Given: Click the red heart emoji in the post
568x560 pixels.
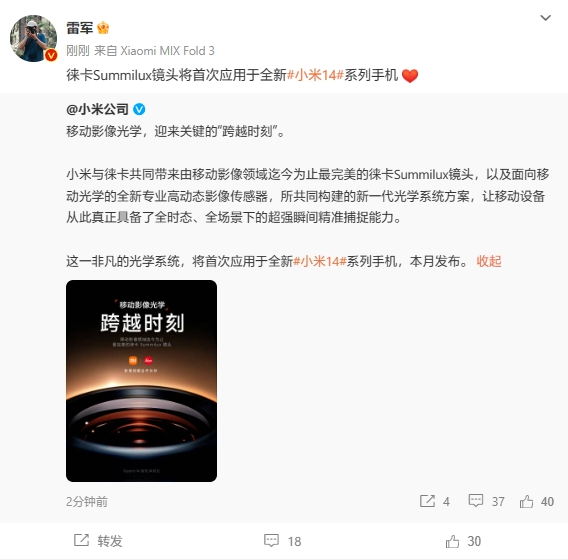Looking at the screenshot, I should [410, 76].
